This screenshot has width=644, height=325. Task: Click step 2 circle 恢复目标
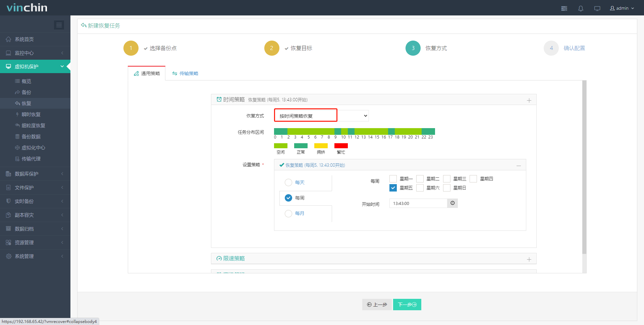(272, 48)
